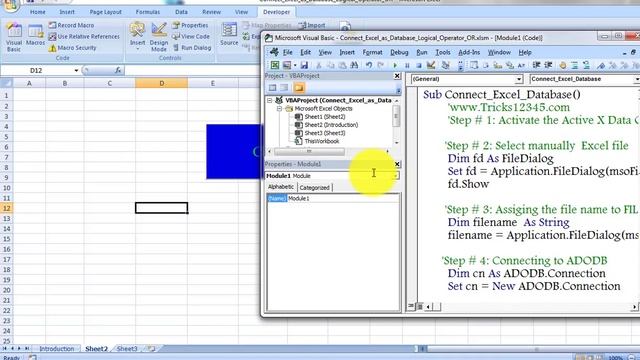Open dropdown arrow beside Insert UserForm icon
640x360 pixels.
coord(295,65)
